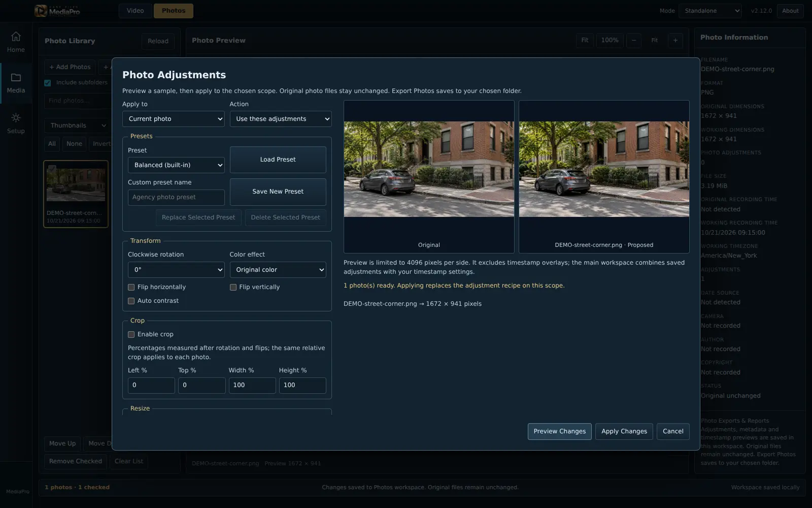Click the Original preview image
The height and width of the screenshot is (508, 812).
click(429, 169)
